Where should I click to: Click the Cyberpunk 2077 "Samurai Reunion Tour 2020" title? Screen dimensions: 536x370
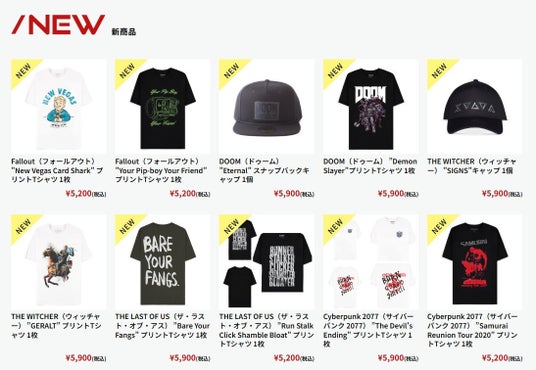tap(472, 330)
